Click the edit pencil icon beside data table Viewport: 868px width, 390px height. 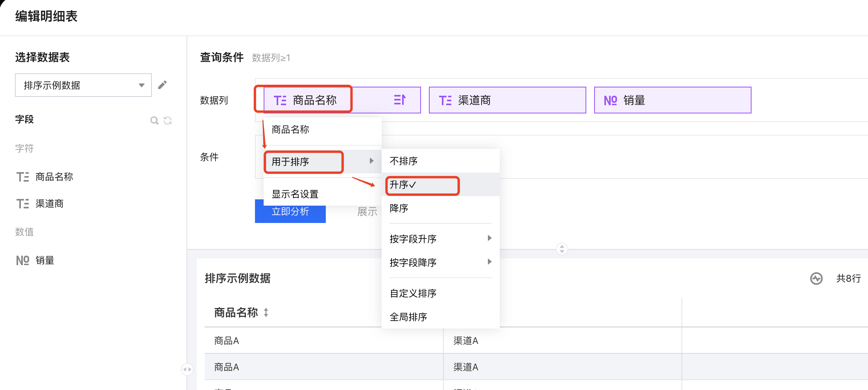tap(162, 85)
